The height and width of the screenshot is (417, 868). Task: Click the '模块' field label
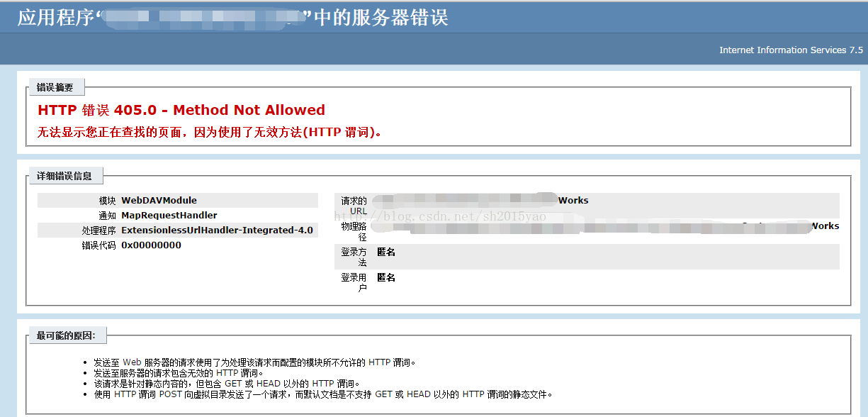coord(107,201)
